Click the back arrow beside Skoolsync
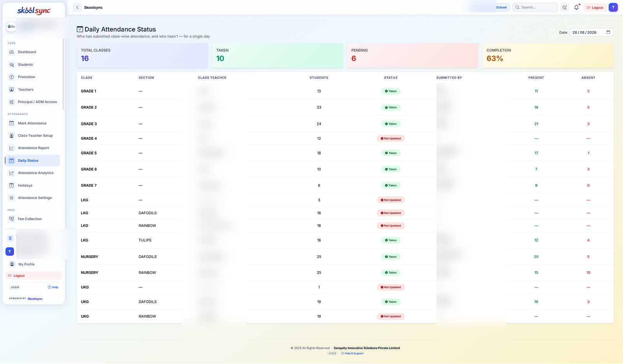The width and height of the screenshot is (623, 364). (x=77, y=7)
